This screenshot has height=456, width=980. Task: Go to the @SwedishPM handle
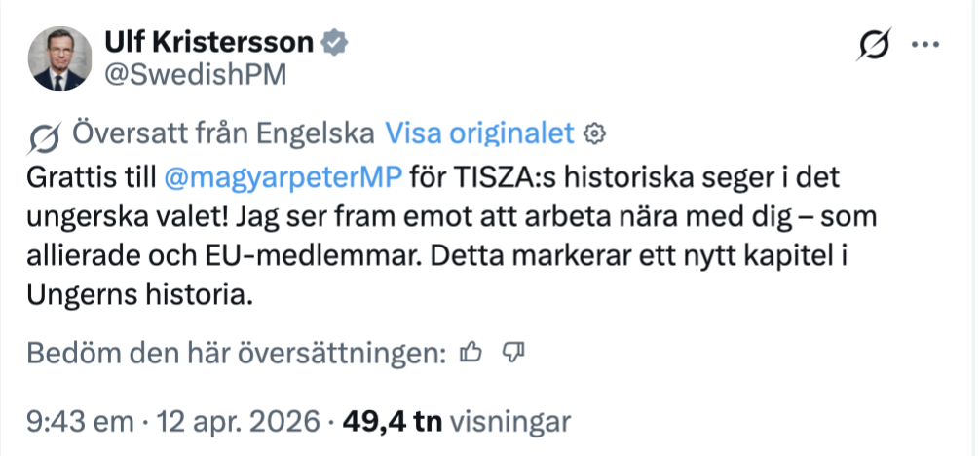click(195, 76)
